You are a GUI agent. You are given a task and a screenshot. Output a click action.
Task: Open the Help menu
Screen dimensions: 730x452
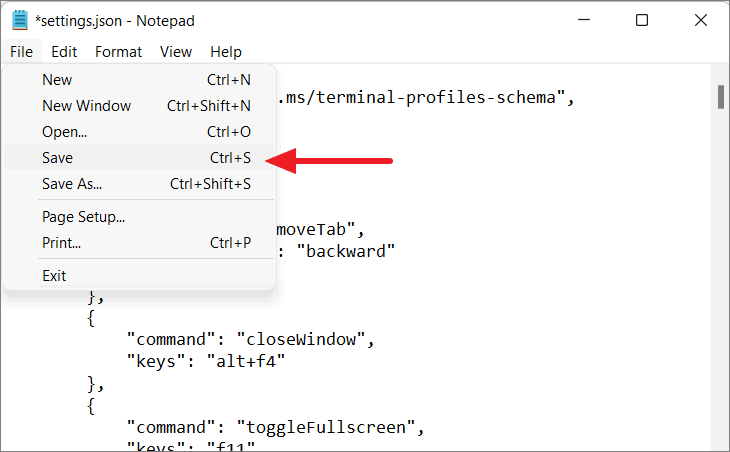click(x=226, y=52)
